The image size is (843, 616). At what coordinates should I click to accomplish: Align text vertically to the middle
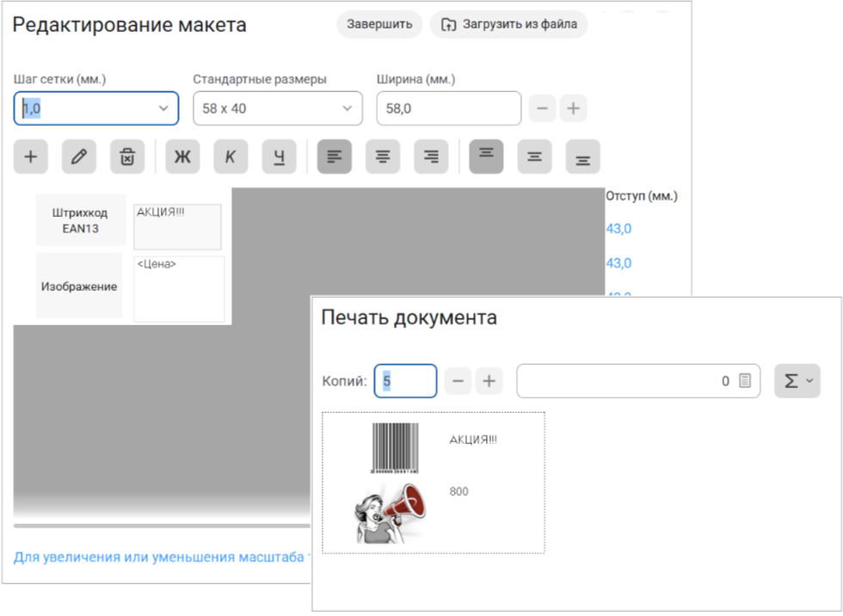point(534,157)
